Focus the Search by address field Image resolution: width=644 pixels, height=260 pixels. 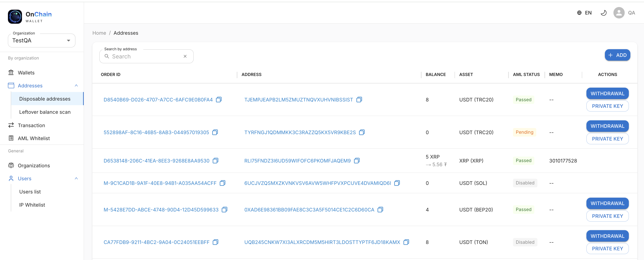[146, 56]
